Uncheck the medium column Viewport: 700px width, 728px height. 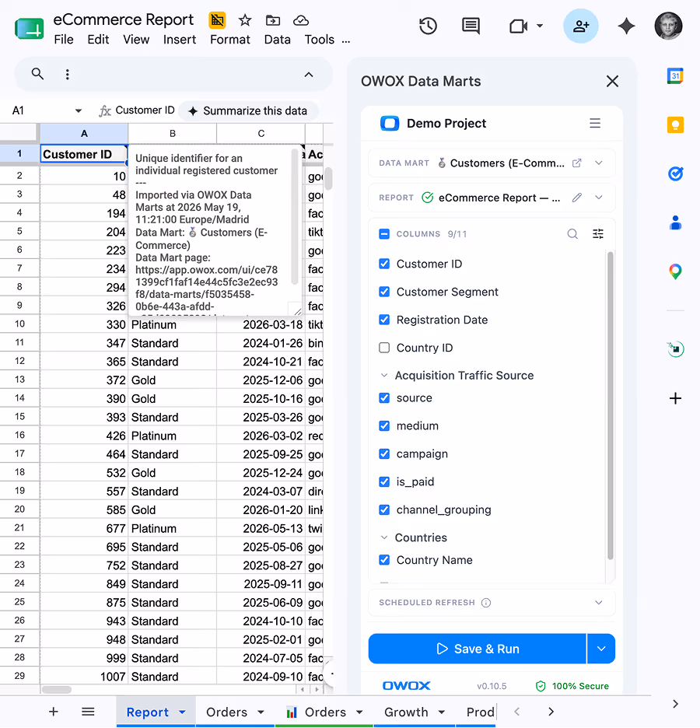coord(384,425)
